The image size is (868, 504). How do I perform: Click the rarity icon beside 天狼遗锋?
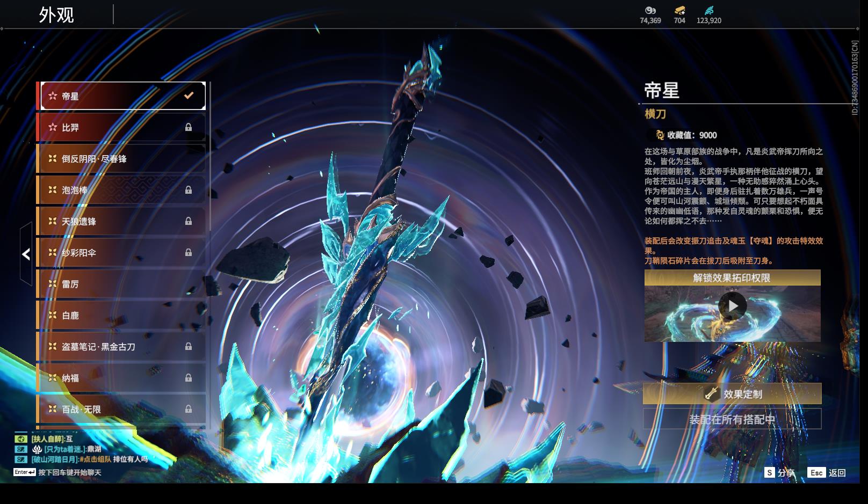(53, 221)
